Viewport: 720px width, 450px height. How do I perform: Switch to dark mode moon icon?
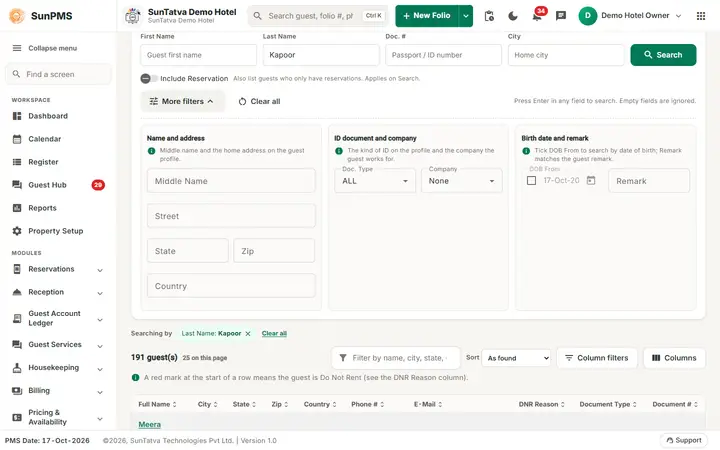(513, 16)
